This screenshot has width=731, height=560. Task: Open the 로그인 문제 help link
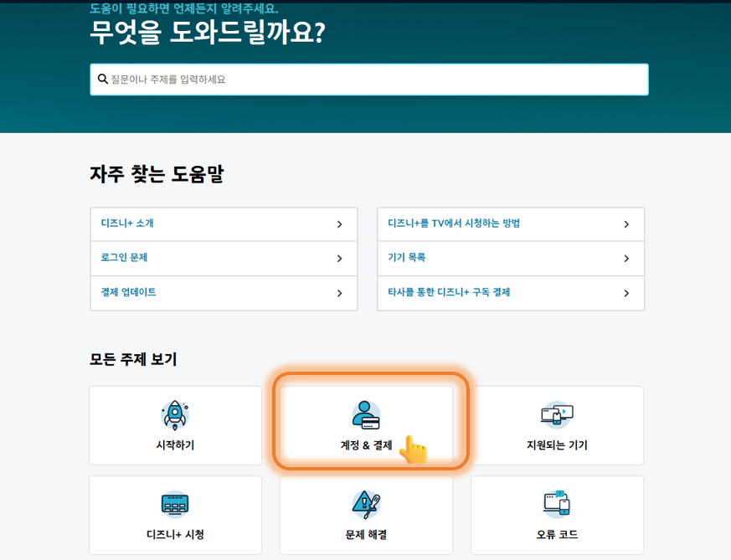[x=124, y=257]
